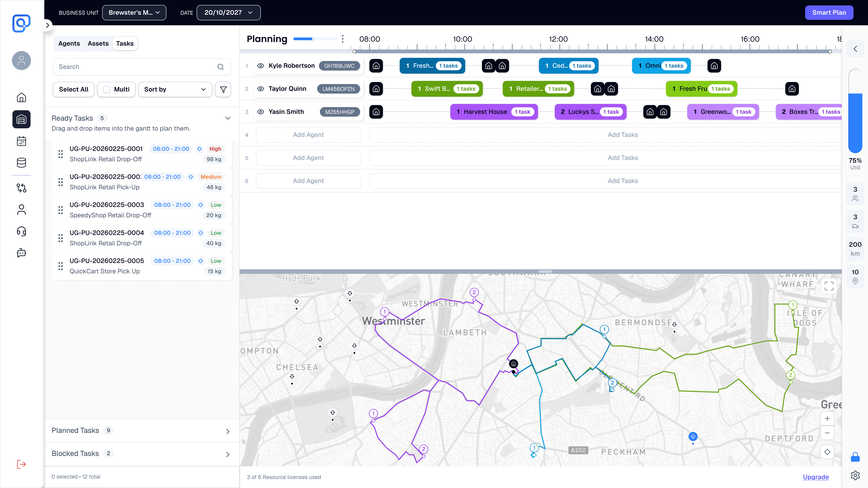The height and width of the screenshot is (488, 868).
Task: Open the Home icon in left sidebar
Action: tap(21, 98)
